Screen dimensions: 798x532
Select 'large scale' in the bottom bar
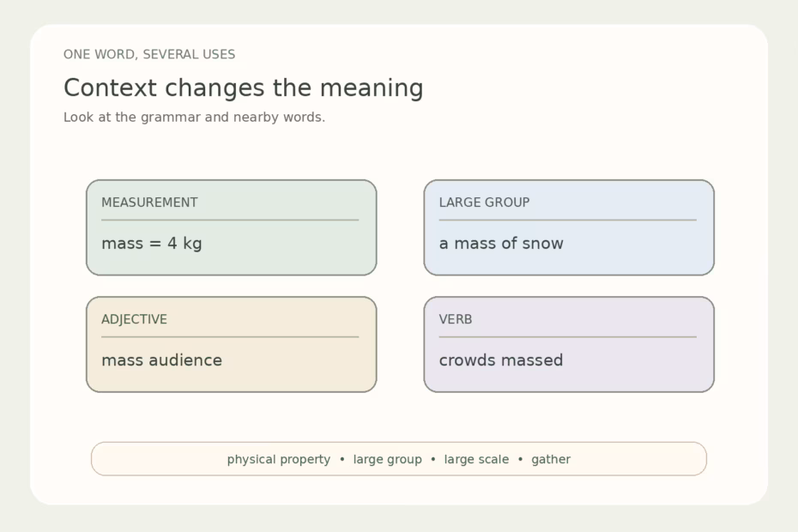[476, 459]
